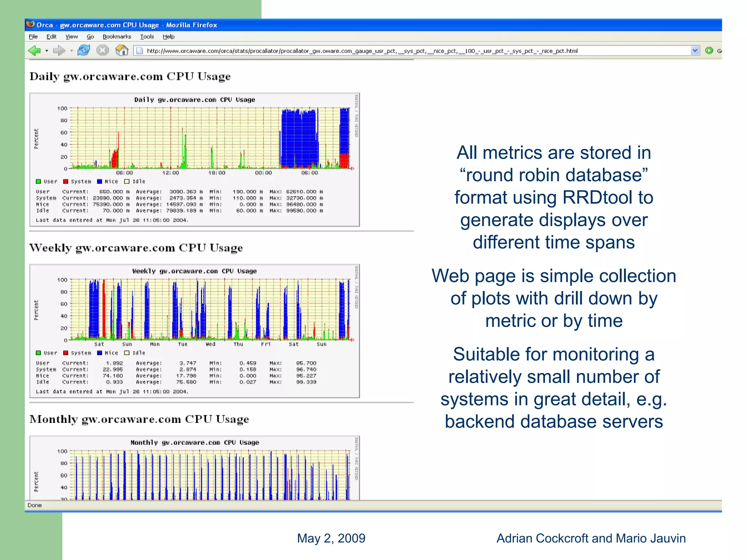Screen dimensions: 747x560
Task: Click the '12:00' label on Daily graph axis
Action: pyautogui.click(x=170, y=173)
